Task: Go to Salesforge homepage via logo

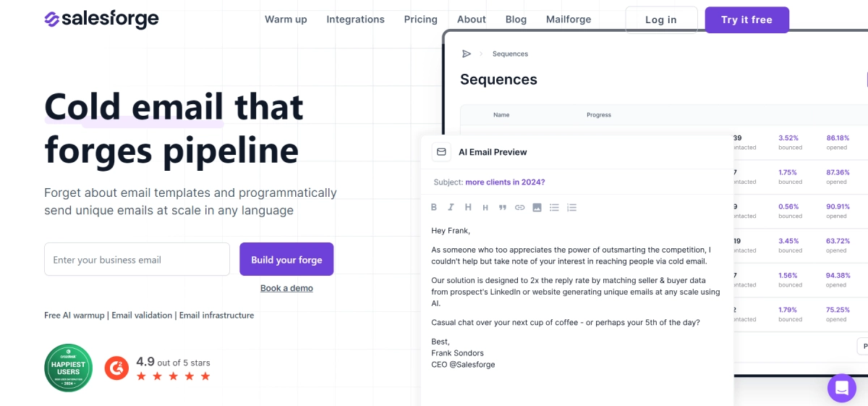Action: coord(101,20)
